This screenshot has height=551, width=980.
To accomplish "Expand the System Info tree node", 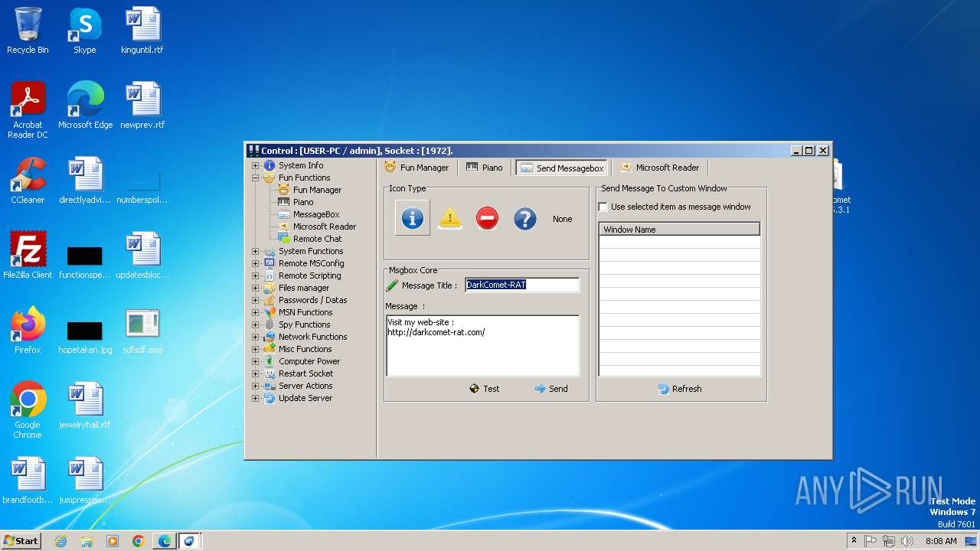I will [x=256, y=165].
